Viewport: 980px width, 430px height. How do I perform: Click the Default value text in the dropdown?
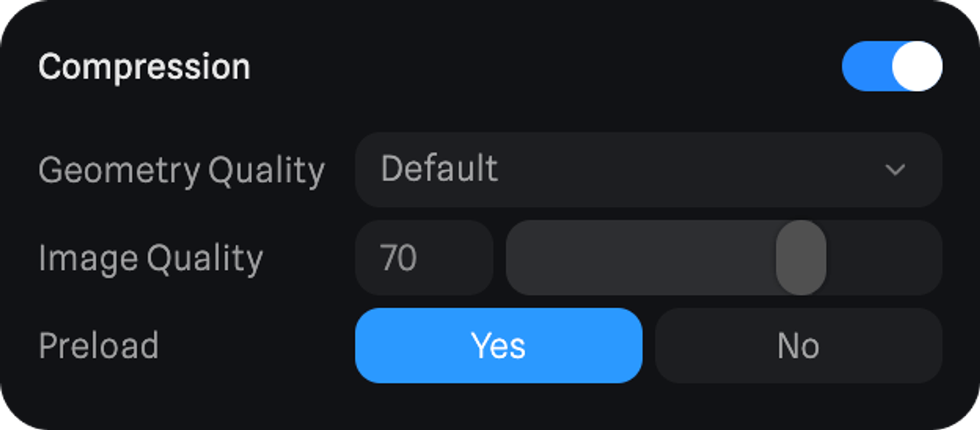pyautogui.click(x=439, y=169)
